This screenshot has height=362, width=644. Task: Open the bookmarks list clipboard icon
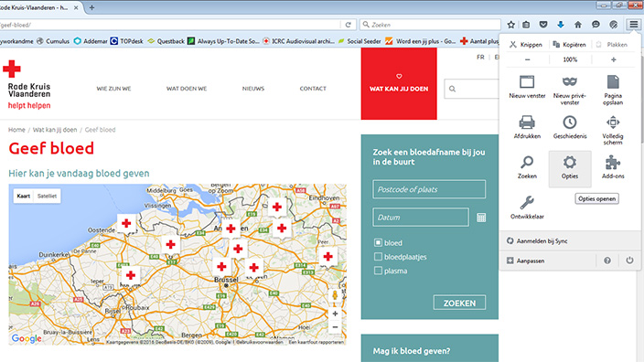(526, 25)
